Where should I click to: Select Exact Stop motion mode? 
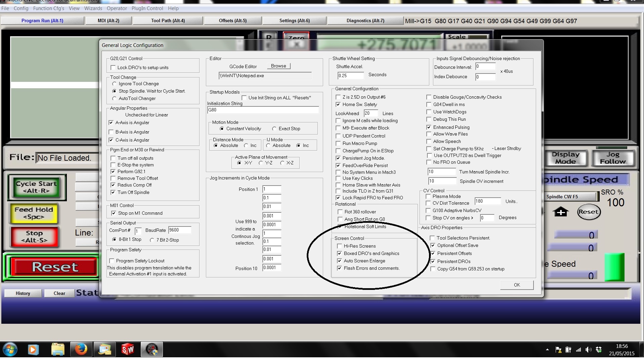274,129
